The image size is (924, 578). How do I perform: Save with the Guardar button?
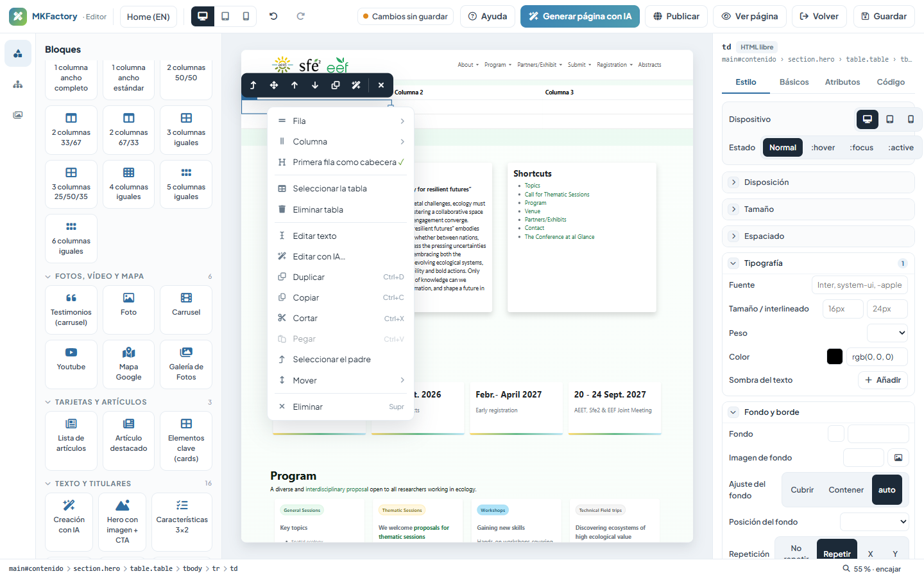tap(884, 16)
